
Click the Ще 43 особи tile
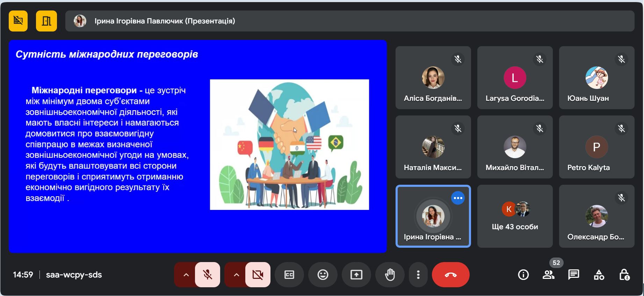[515, 216]
